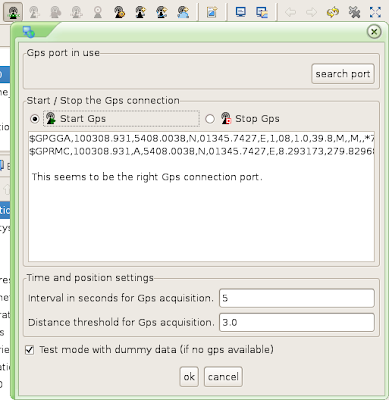This screenshot has height=400, width=389.
Task: Click the black GPS antenna icon with yellow star
Action: 140,12
